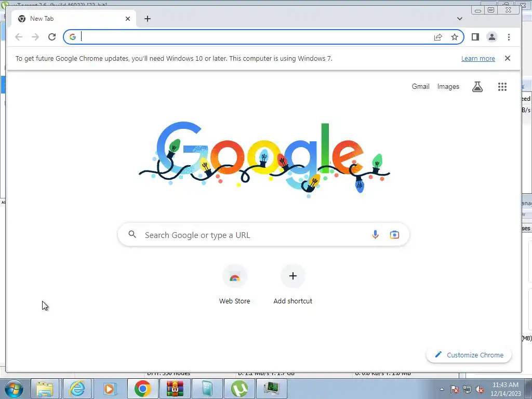Viewport: 532px width, 399px height.
Task: Open the Chrome side panel
Action: pos(475,37)
